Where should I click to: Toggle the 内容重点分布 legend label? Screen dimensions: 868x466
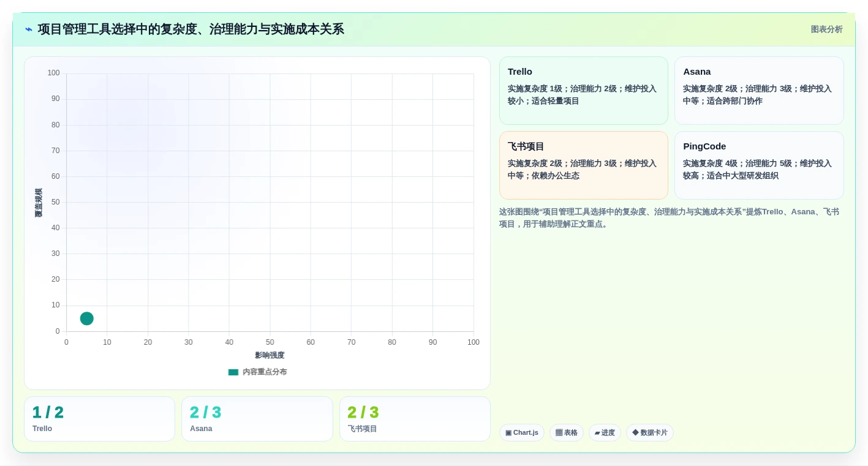point(265,372)
